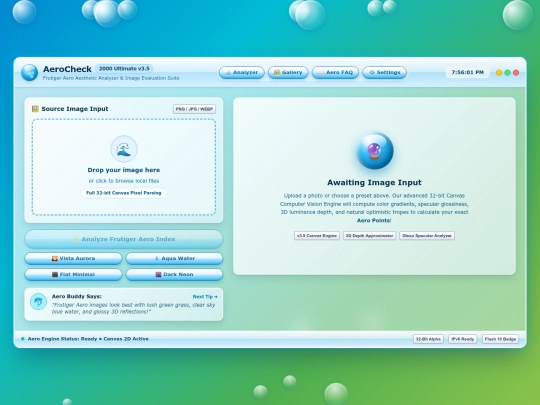Open the Aero FAQ tab
540x405 pixels.
(335, 72)
